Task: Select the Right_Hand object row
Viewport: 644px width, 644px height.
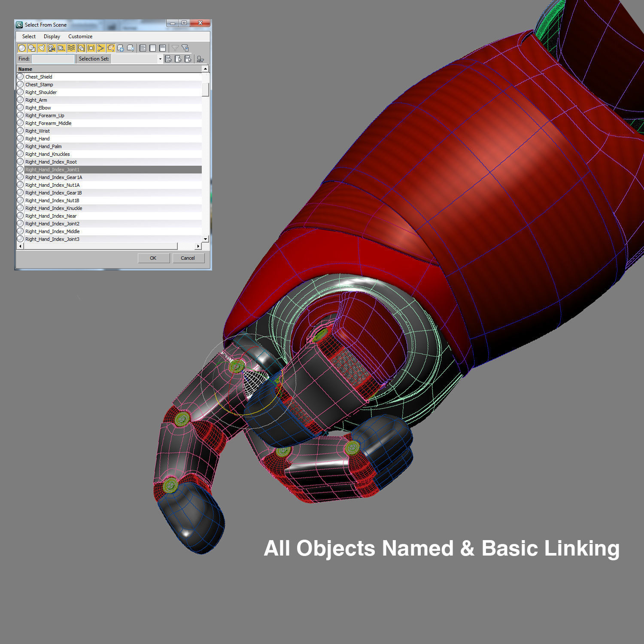Action: point(109,139)
